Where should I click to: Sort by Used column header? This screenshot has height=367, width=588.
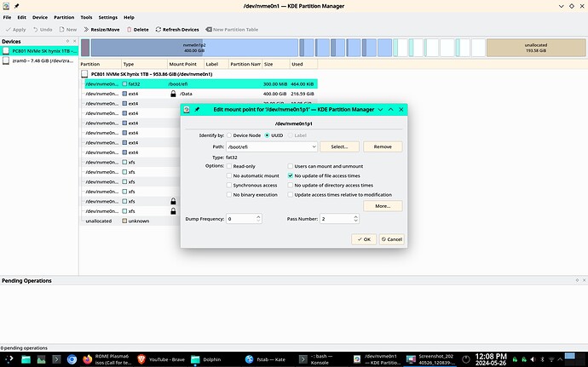(x=303, y=64)
